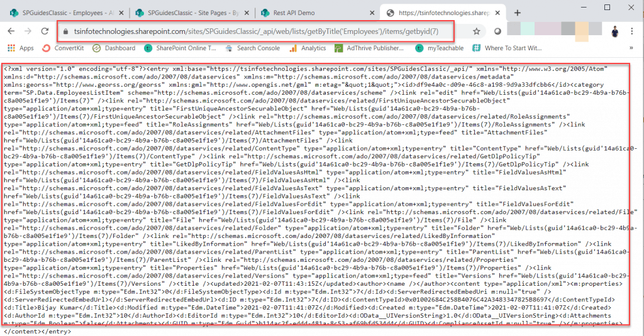Open a new browser tab
This screenshot has height=336, width=644.
point(517,13)
